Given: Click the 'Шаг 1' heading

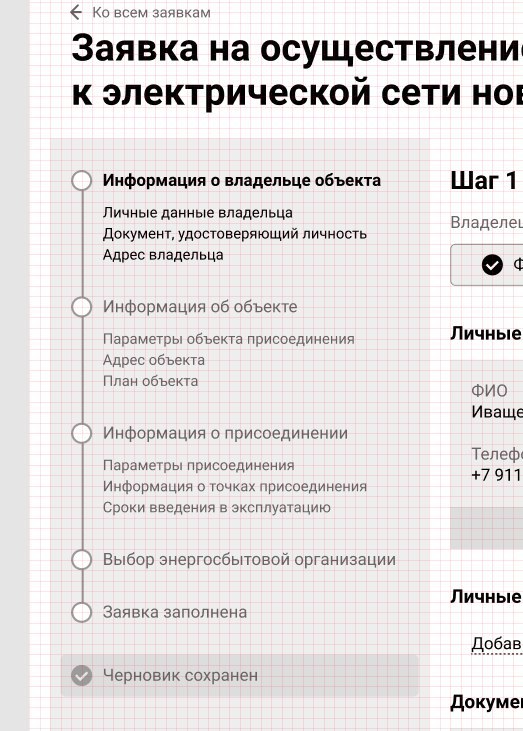Looking at the screenshot, I should (484, 180).
